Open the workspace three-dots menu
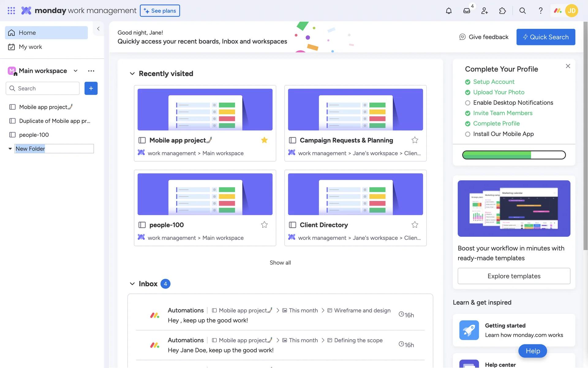 pos(91,71)
